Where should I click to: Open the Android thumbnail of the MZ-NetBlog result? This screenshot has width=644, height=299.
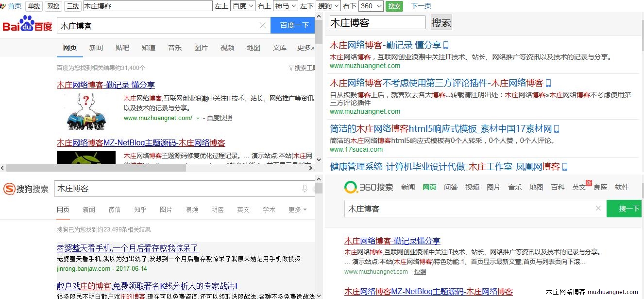coord(86,158)
